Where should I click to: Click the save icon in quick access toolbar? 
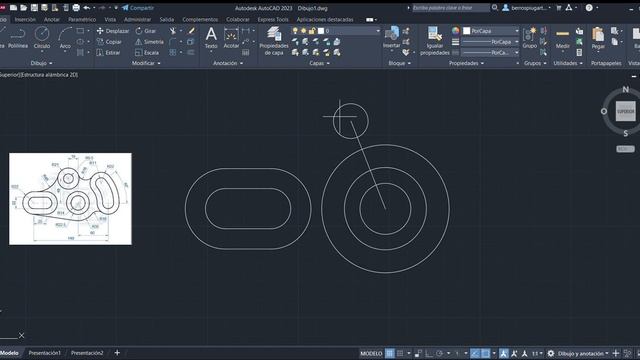click(34, 8)
